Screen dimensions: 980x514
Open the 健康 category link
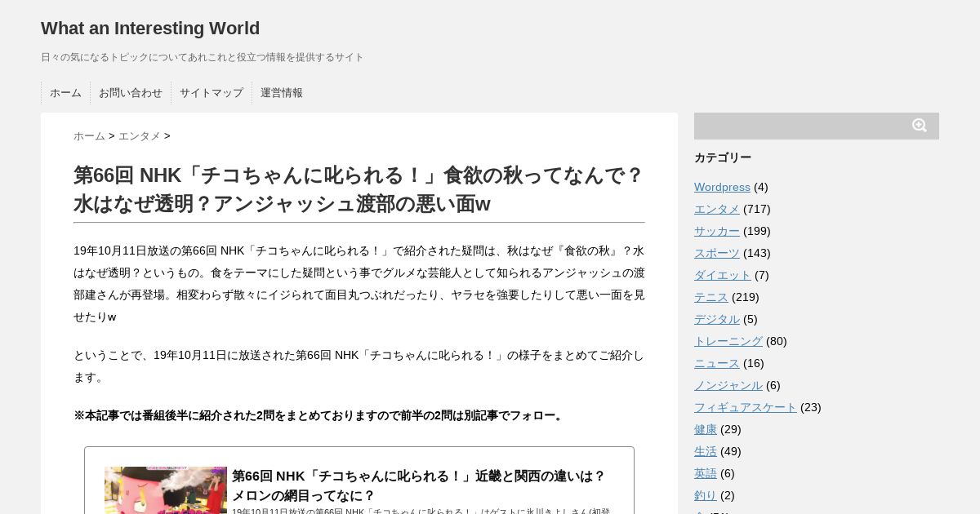(x=706, y=429)
